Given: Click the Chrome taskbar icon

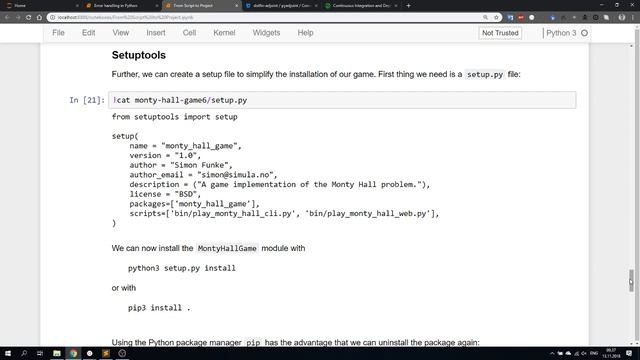Looking at the screenshot, I should tap(73, 353).
